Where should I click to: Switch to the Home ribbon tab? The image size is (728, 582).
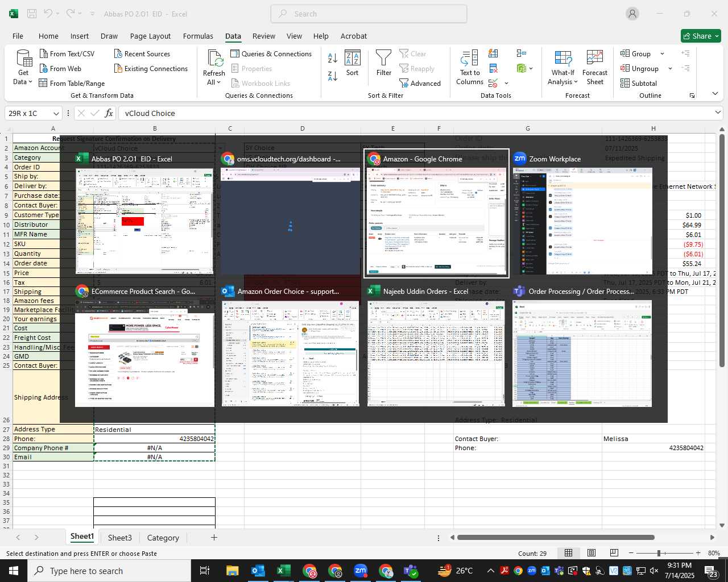pos(48,36)
